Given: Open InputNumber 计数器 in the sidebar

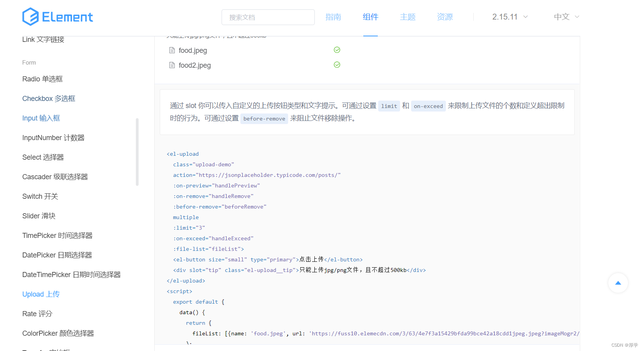Looking at the screenshot, I should tap(53, 138).
